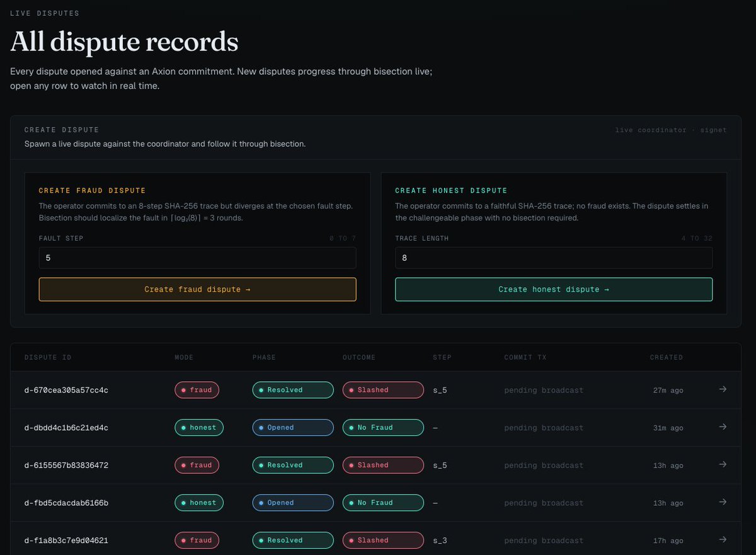Select dispute ID d-fbd5cdacdab6166b
Viewport: 756px width, 555px height.
click(x=66, y=503)
